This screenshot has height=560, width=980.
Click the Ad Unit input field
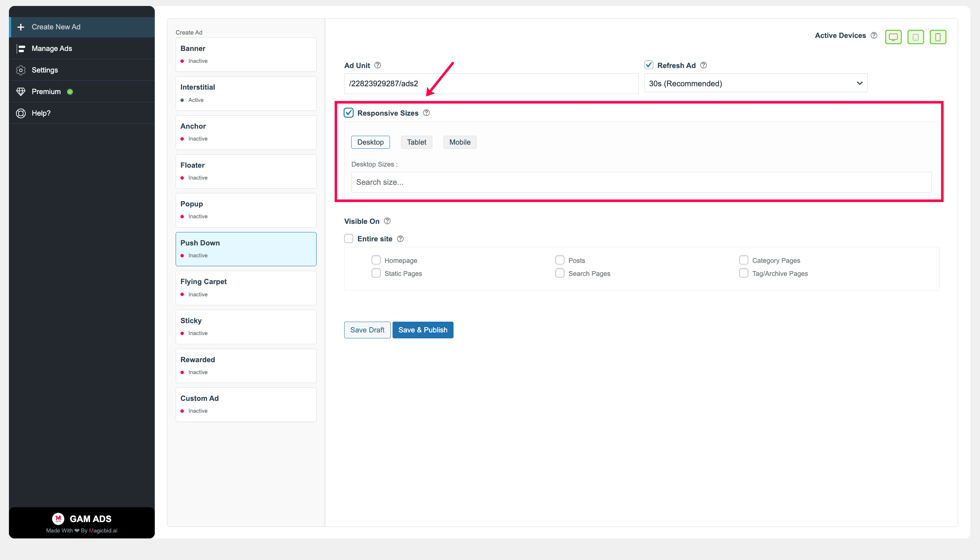491,83
